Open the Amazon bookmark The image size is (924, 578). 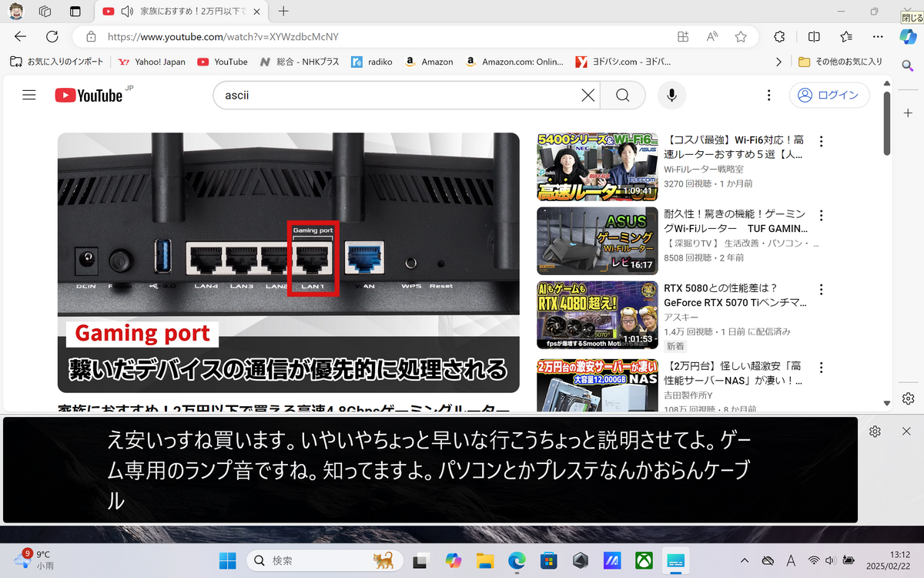(429, 62)
